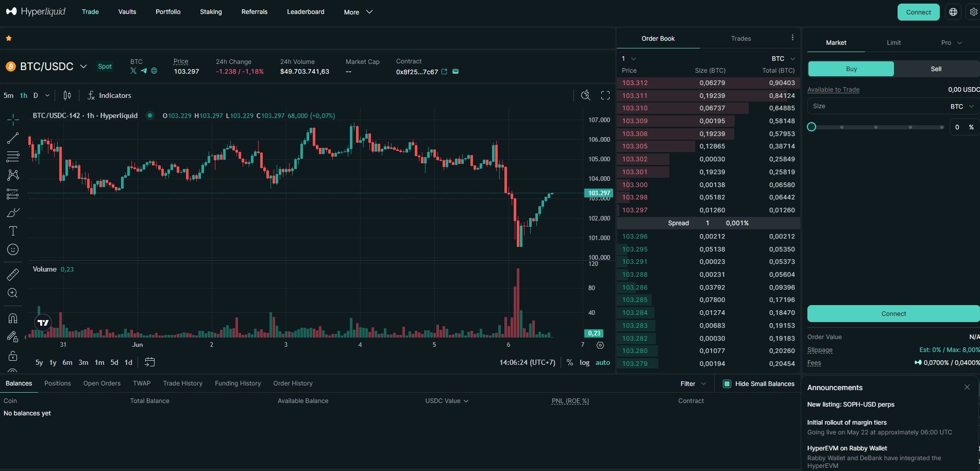The image size is (980, 471).
Task: Select the forecasting position tool
Action: coord(13,194)
